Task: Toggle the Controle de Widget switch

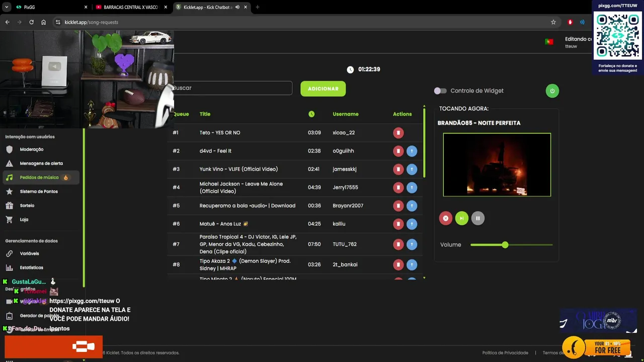Action: coord(440,91)
